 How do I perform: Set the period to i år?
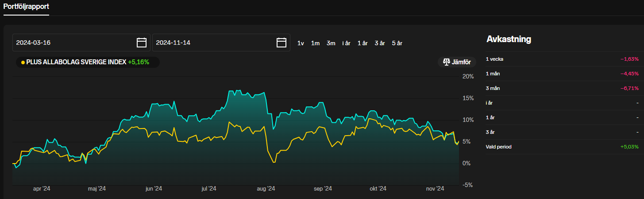click(346, 43)
